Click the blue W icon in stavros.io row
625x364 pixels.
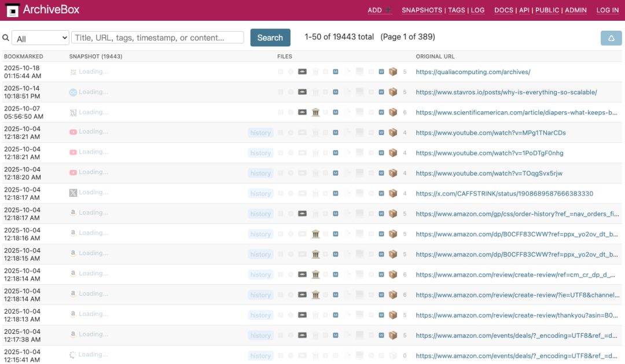pos(381,92)
